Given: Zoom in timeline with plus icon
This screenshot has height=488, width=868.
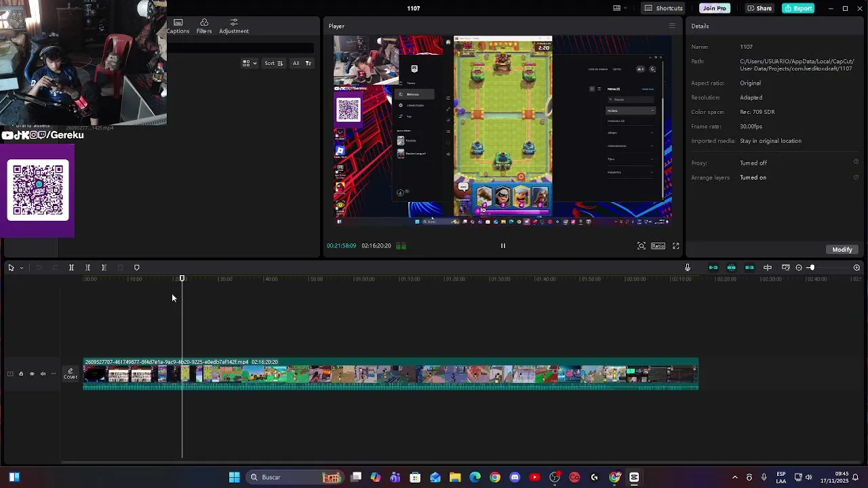Looking at the screenshot, I should pos(856,268).
